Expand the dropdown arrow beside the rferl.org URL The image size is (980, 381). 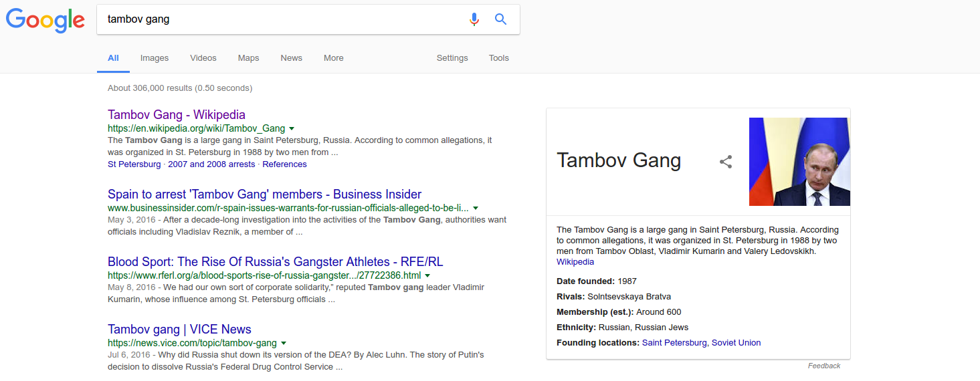pos(427,275)
